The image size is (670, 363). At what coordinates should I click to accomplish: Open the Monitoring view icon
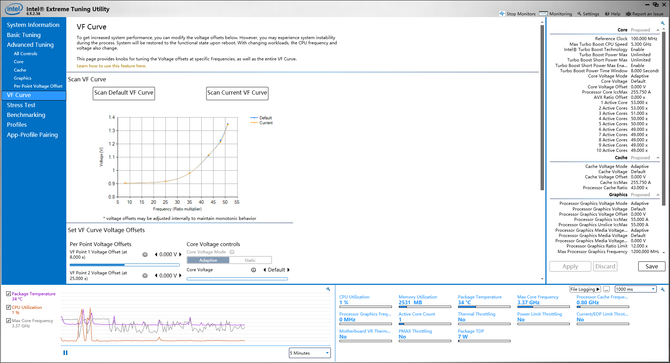543,14
